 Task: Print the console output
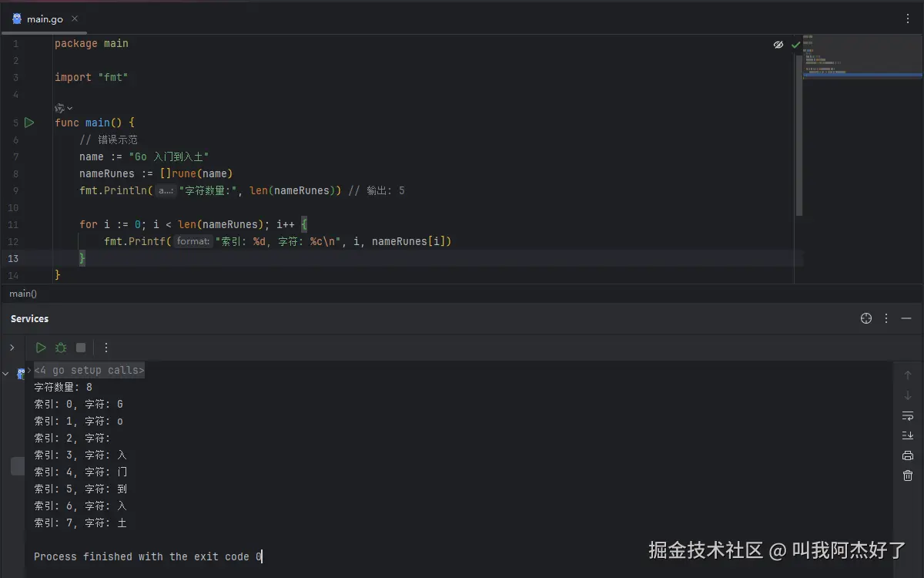pyautogui.click(x=908, y=455)
